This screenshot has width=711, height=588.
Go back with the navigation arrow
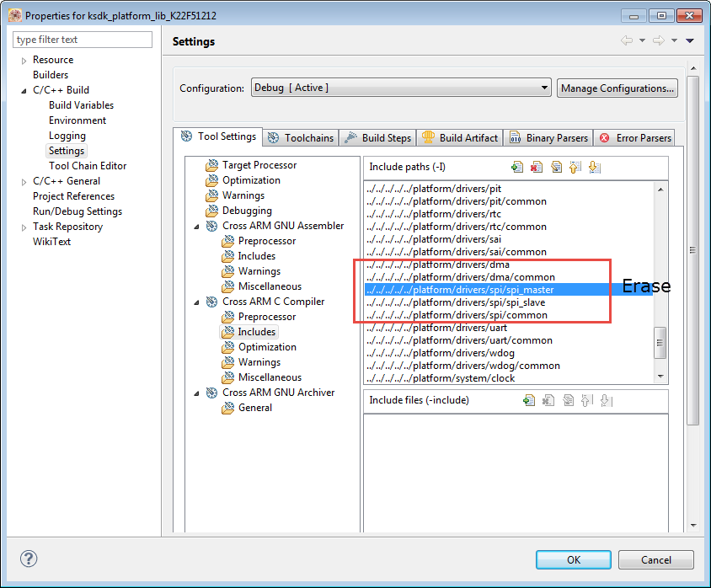[627, 40]
